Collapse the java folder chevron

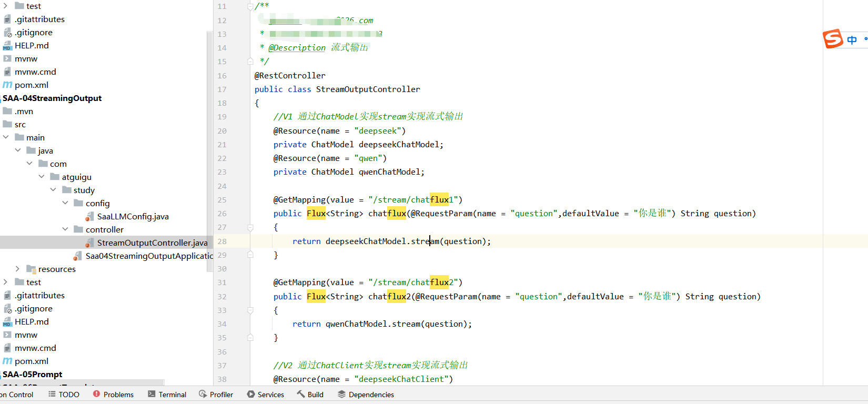click(x=18, y=150)
